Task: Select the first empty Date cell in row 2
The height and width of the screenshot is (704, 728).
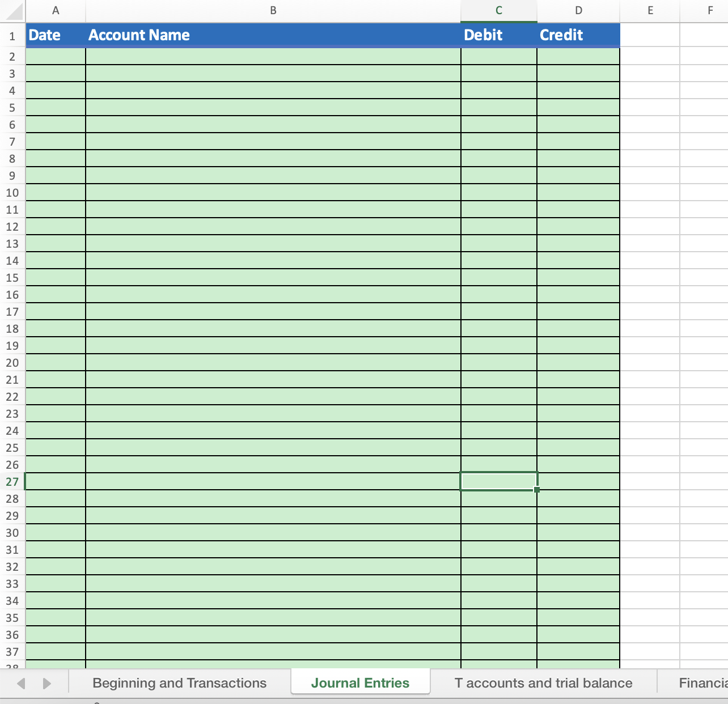Action: tap(55, 56)
